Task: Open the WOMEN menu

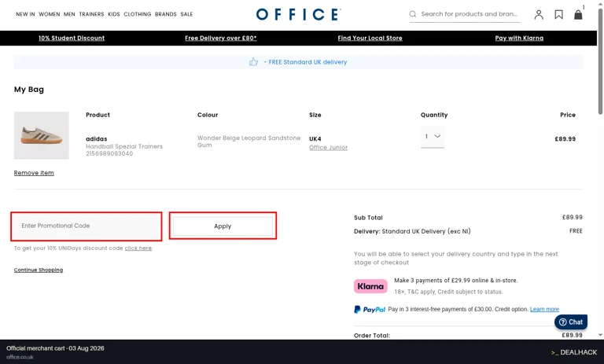Action: coord(50,14)
